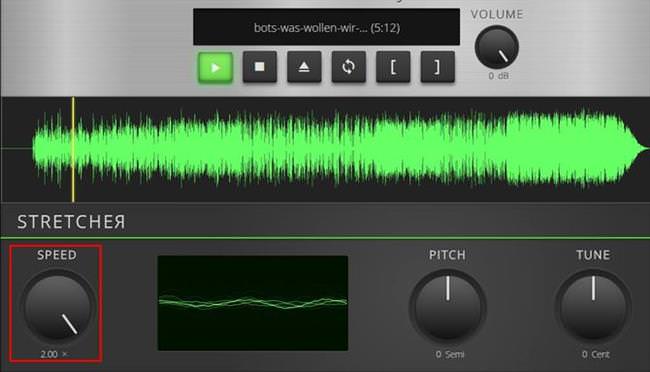Viewport: 650px width, 372px height.
Task: Click the 0 Semi pitch value
Action: pyautogui.click(x=450, y=354)
